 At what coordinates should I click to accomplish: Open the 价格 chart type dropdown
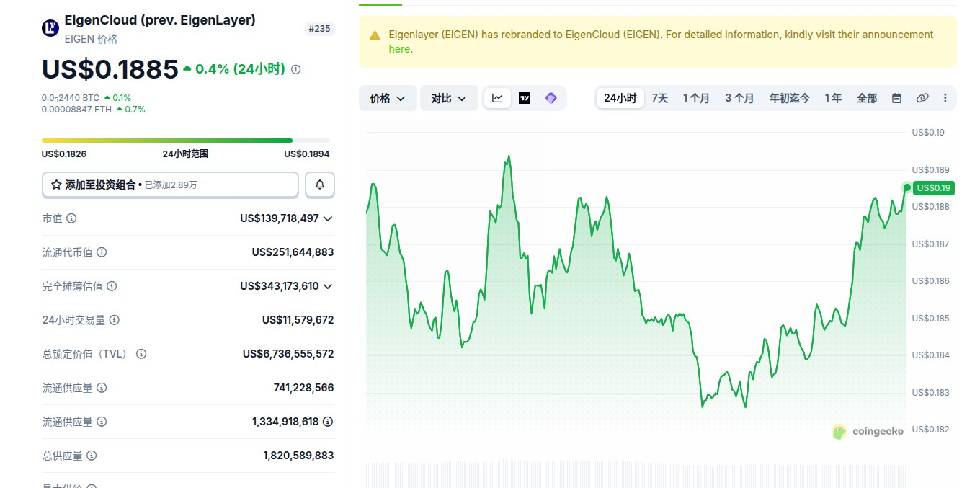coord(388,98)
